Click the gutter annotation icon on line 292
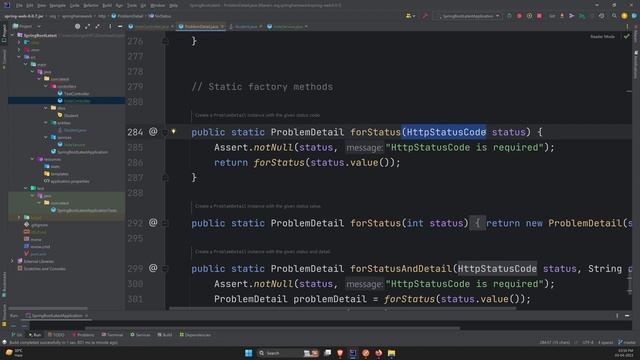Image resolution: width=640 pixels, height=360 pixels. click(x=153, y=222)
